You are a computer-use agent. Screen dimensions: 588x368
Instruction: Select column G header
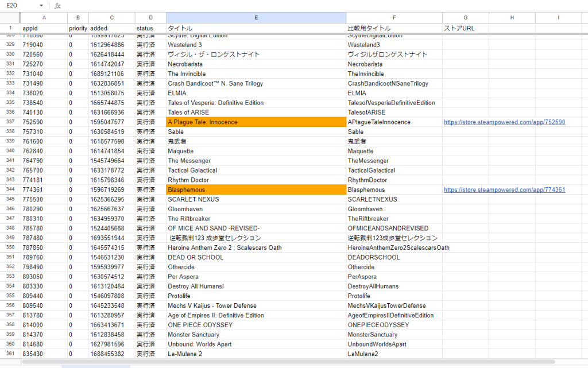pos(465,18)
